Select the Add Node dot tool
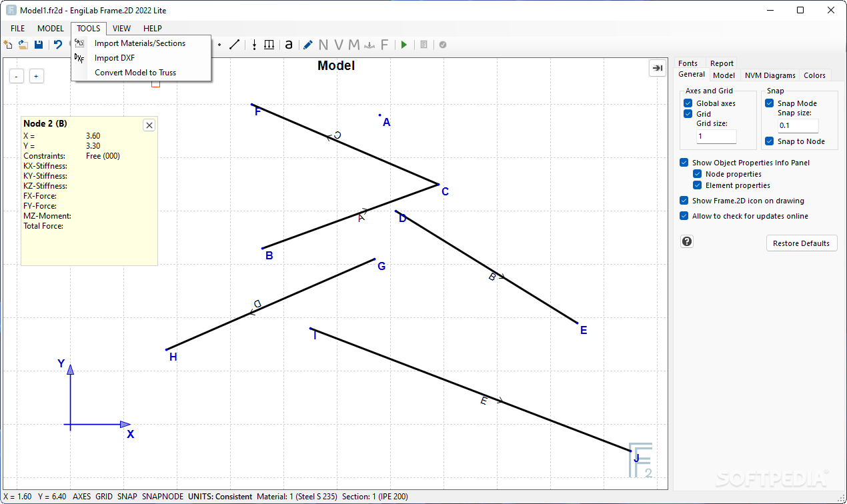Screen dimensions: 847x504 219,45
